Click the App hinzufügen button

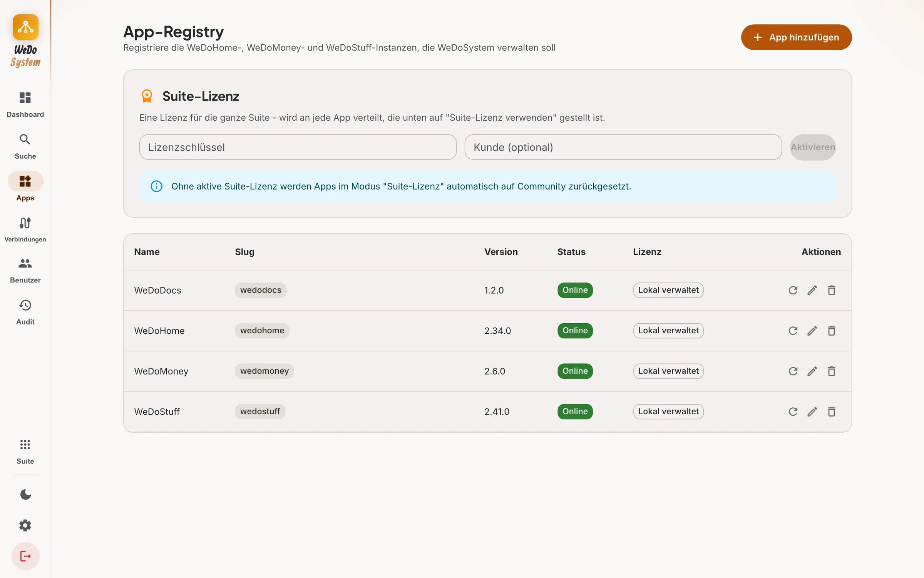[796, 37]
